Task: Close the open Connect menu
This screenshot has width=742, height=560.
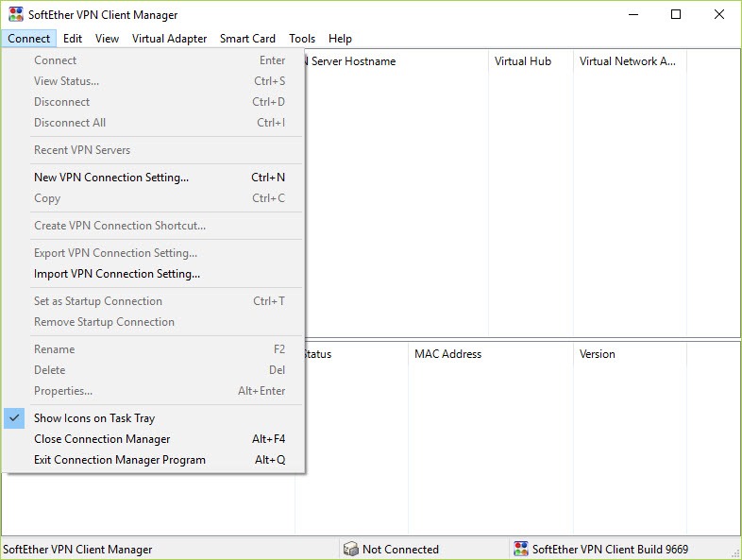Action: coord(28,39)
